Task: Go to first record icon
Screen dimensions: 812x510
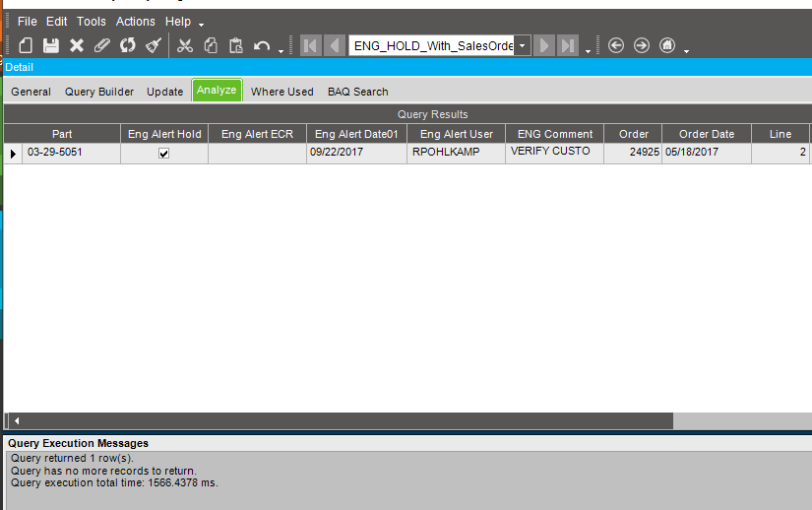Action: [311, 45]
